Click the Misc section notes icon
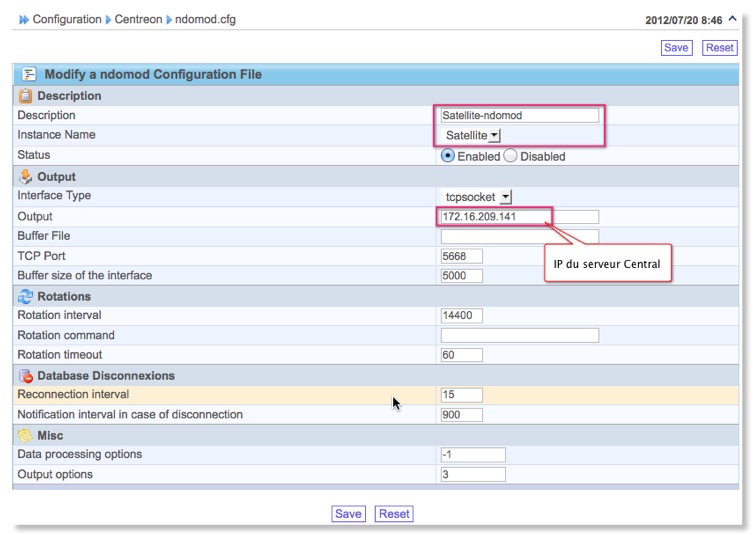Image resolution: width=753 pixels, height=535 pixels. tap(25, 435)
